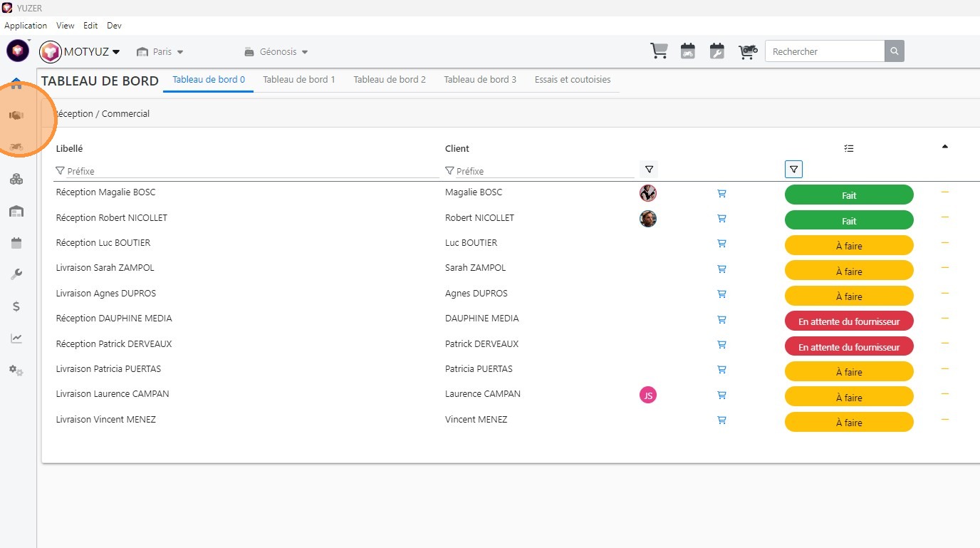Open the Edit menu
980x548 pixels.
pyautogui.click(x=90, y=26)
